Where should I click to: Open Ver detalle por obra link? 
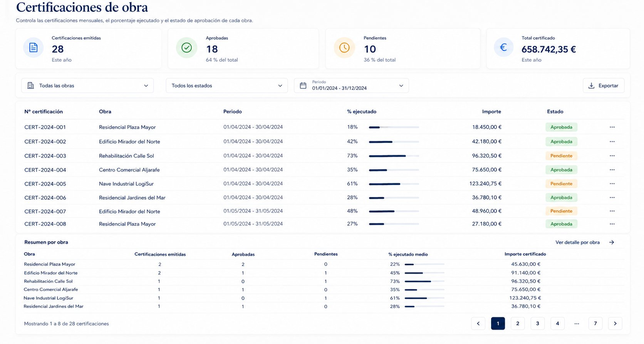tap(585, 242)
